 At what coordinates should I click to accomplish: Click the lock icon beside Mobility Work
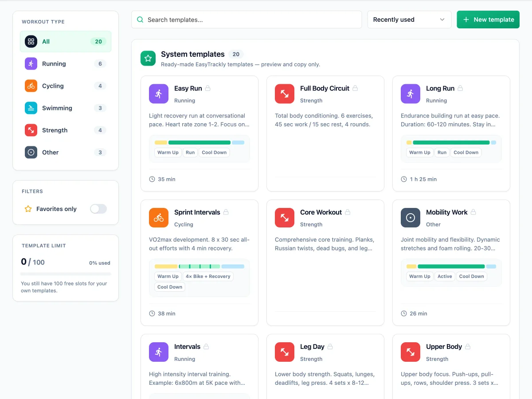click(x=473, y=212)
